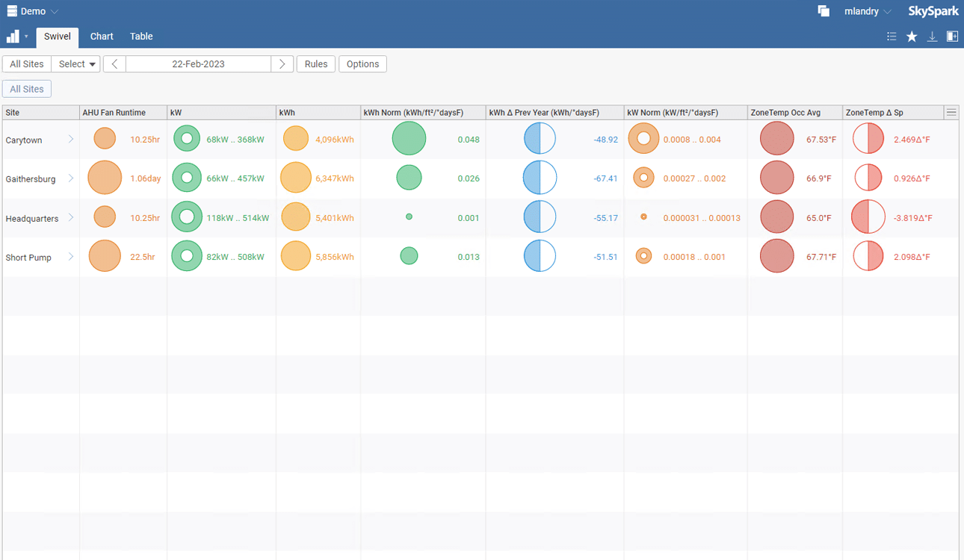
Task: Click the 4,096kWh value
Action: pyautogui.click(x=335, y=139)
